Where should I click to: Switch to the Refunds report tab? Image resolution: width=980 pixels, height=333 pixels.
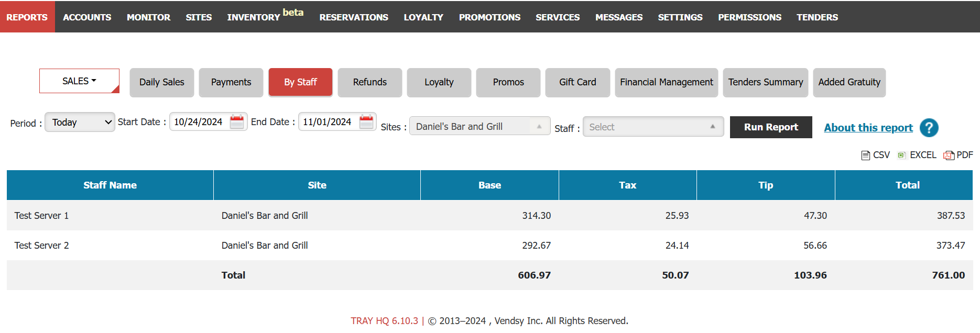click(x=369, y=82)
